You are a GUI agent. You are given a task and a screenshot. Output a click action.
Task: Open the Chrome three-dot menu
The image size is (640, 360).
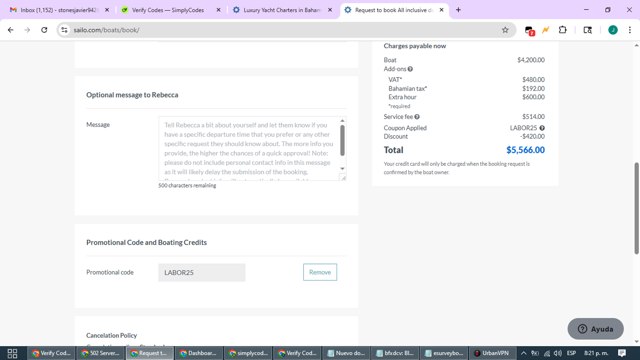click(x=630, y=30)
